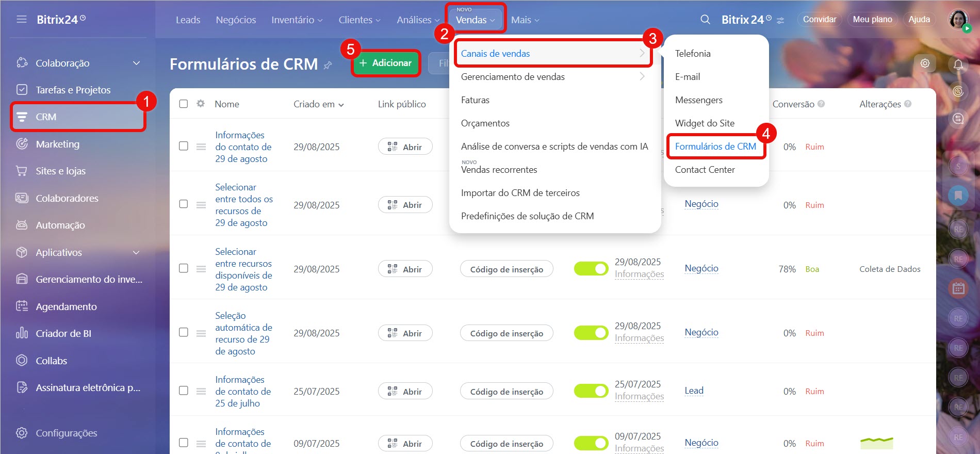This screenshot has width=980, height=454.
Task: Click the green Adicionar button
Action: pos(385,63)
